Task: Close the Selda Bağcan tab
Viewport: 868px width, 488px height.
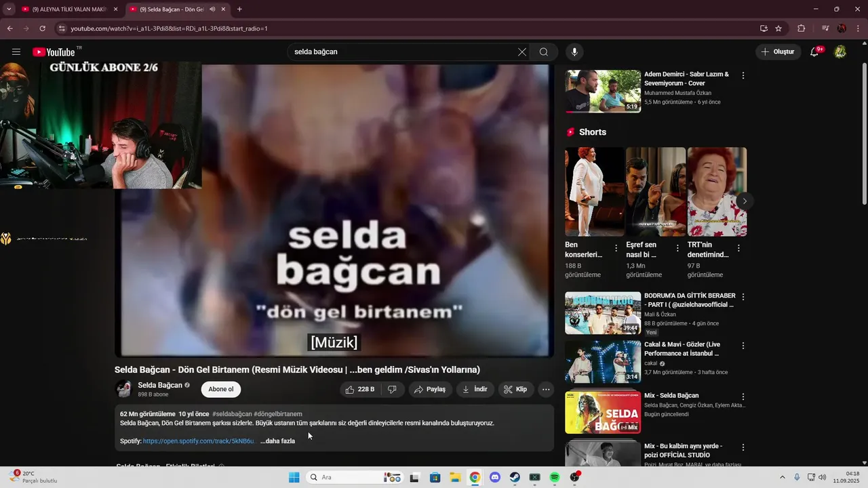Action: pyautogui.click(x=224, y=9)
